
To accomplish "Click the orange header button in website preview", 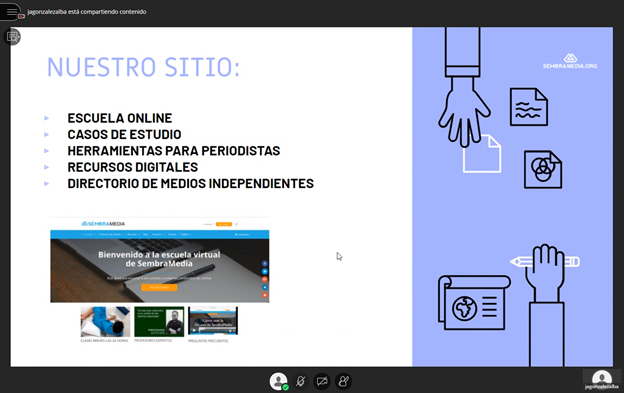I will [x=224, y=224].
